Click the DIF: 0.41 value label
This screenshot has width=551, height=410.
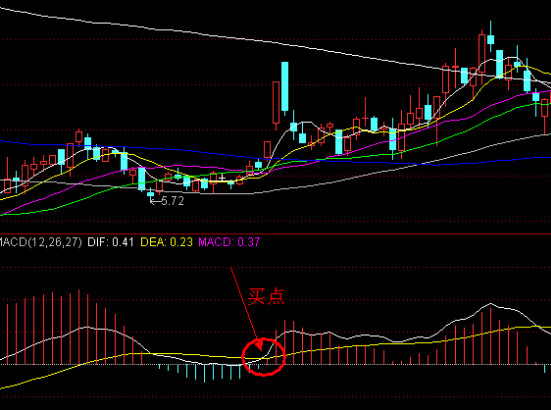coord(110,242)
